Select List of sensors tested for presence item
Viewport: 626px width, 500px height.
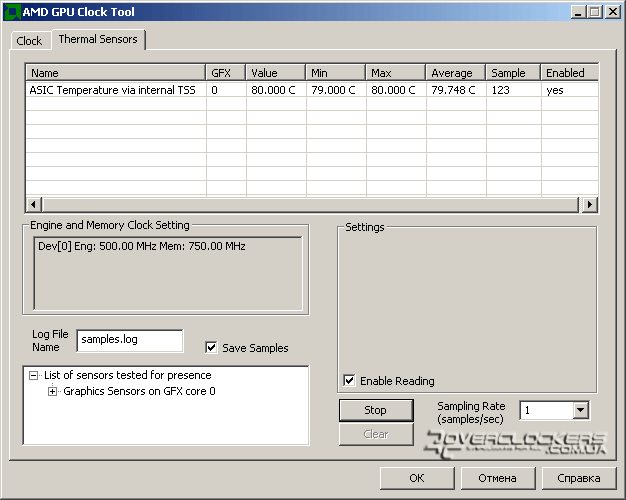point(128,375)
